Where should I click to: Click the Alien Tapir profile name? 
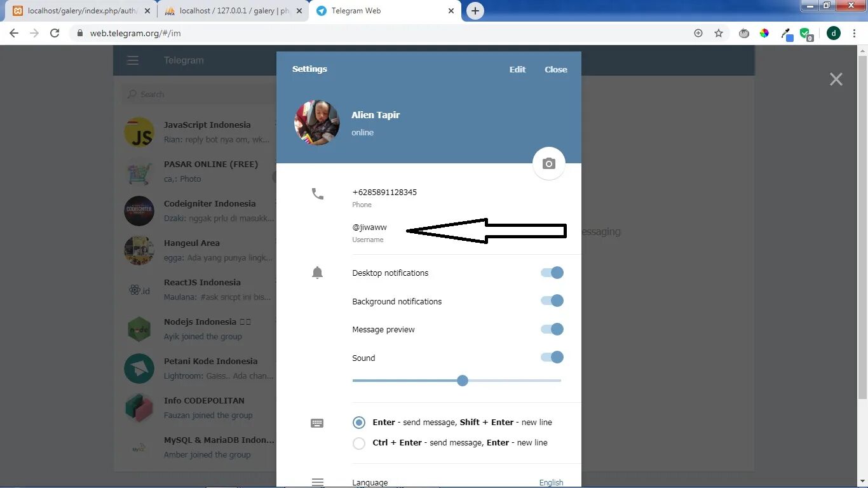(376, 115)
